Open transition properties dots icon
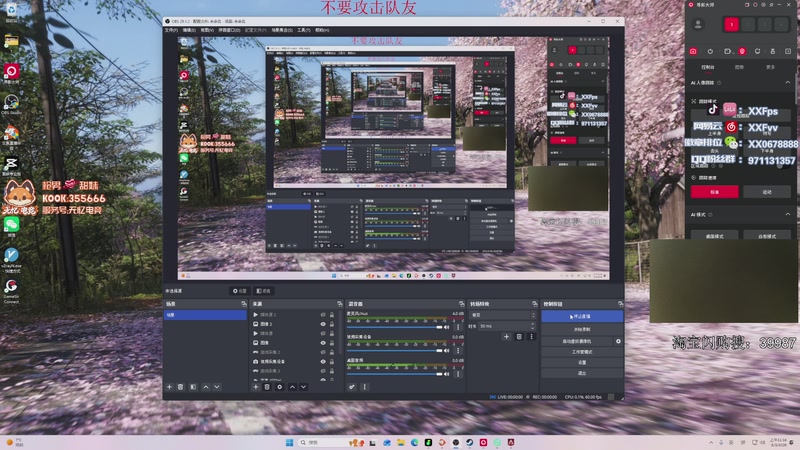 click(531, 337)
